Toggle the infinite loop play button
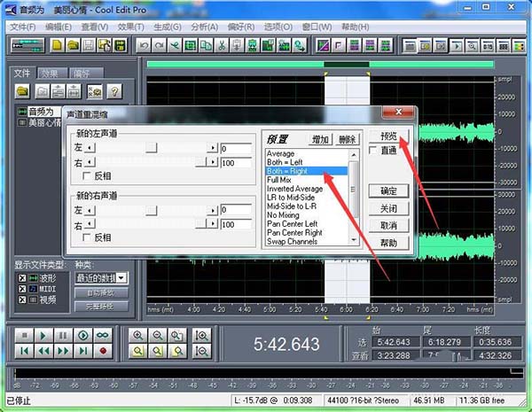Viewport: 532px width, 412px height. (103, 335)
